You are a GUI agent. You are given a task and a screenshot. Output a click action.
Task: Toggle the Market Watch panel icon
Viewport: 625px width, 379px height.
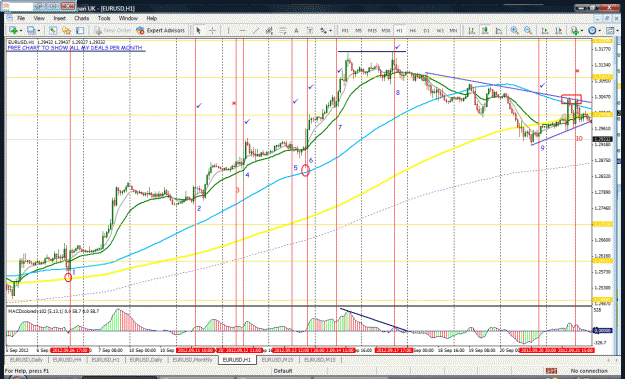[x=53, y=30]
